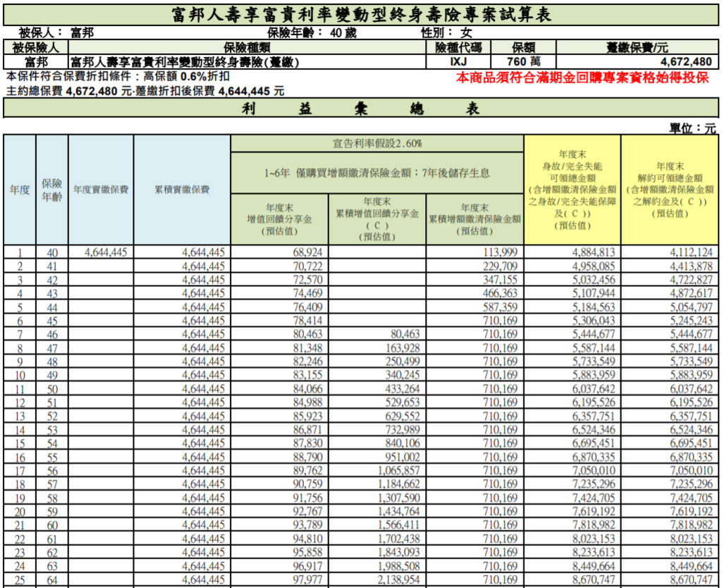Image resolution: width=722 pixels, height=588 pixels.
Task: Select the 保險年齡 column header
Action: click(x=52, y=190)
